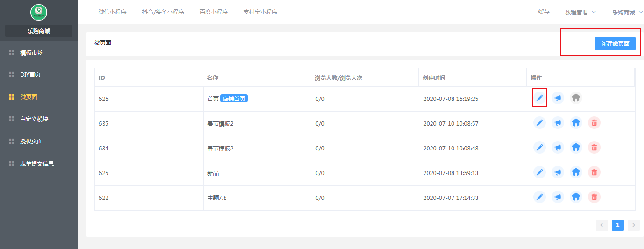Click the 浏览人数/浏览人次 column header

coord(339,78)
